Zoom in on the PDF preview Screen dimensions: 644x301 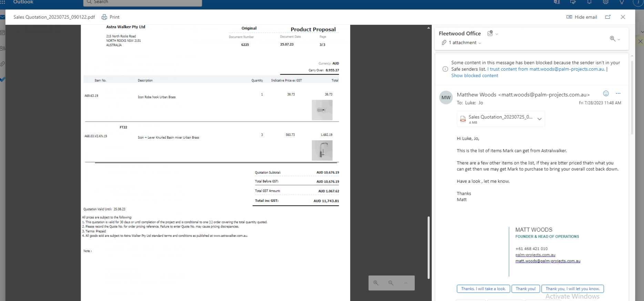376,283
